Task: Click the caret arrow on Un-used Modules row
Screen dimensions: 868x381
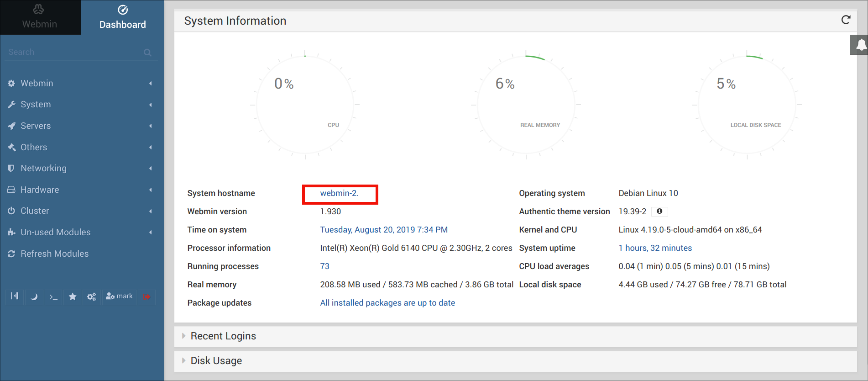Action: [150, 232]
